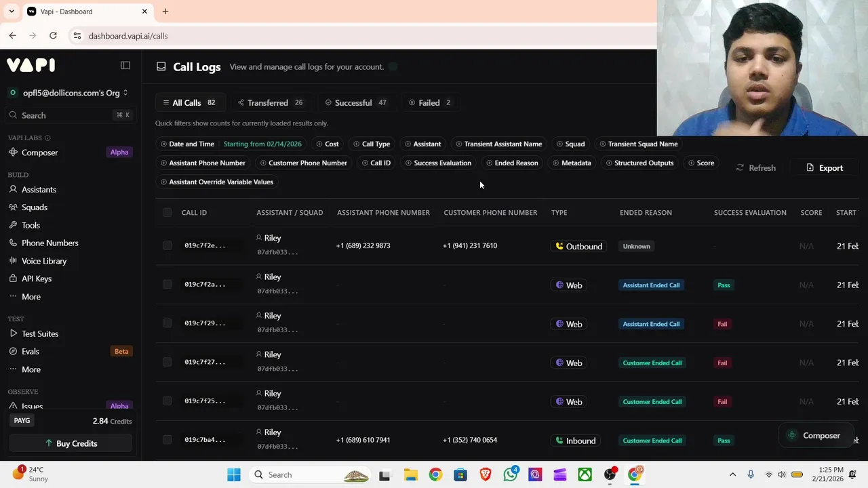Open the Date and Time filter
Viewport: 868px width, 488px height.
click(231, 144)
